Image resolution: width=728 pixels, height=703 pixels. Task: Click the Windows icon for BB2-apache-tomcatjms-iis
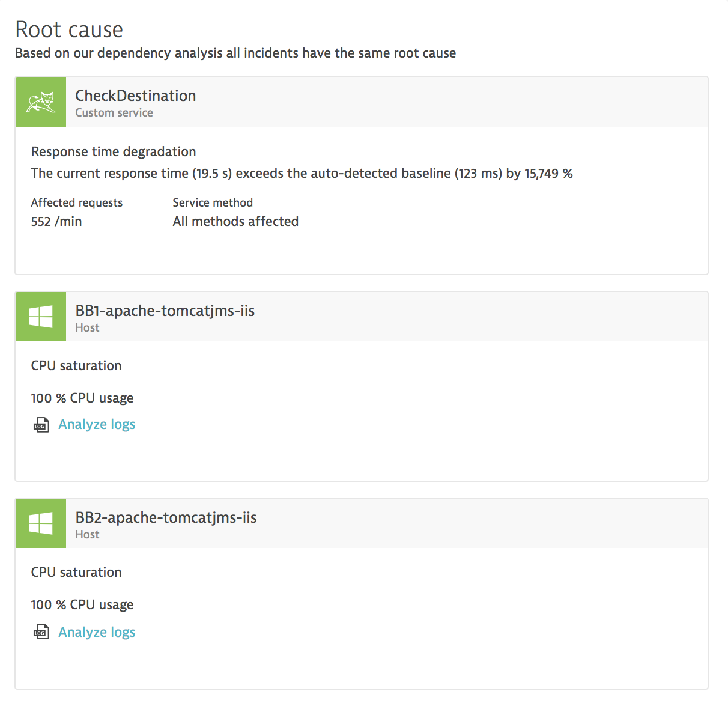(x=41, y=523)
